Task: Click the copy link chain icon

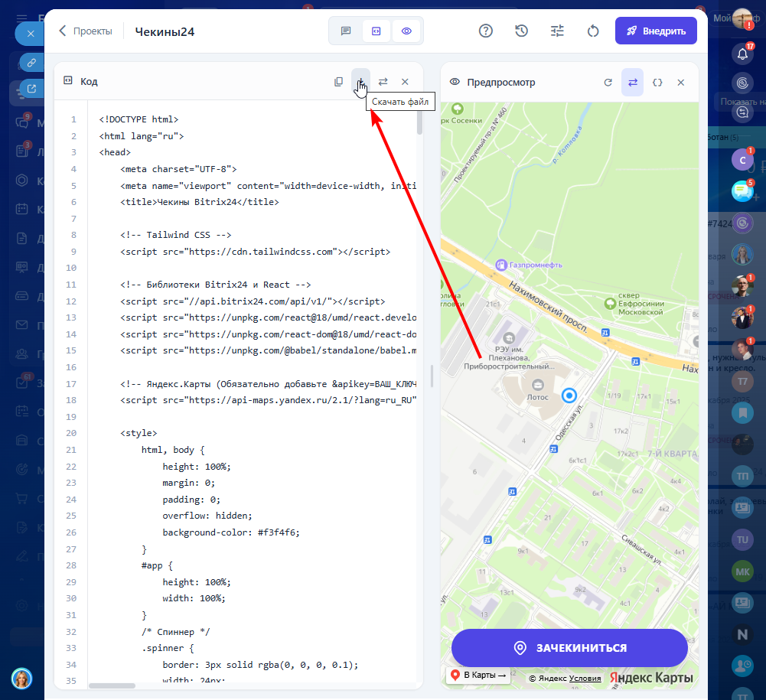Action: pyautogui.click(x=31, y=63)
